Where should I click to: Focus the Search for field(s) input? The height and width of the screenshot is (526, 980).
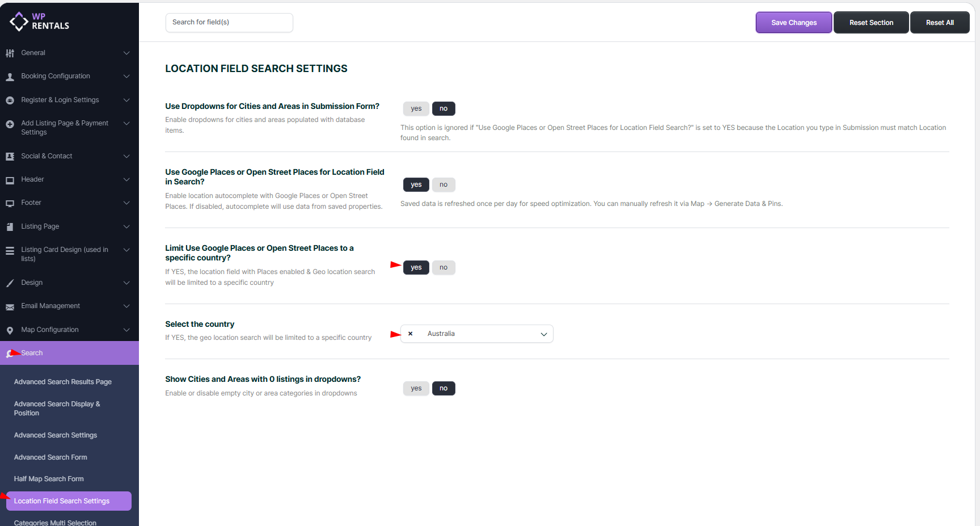(229, 23)
